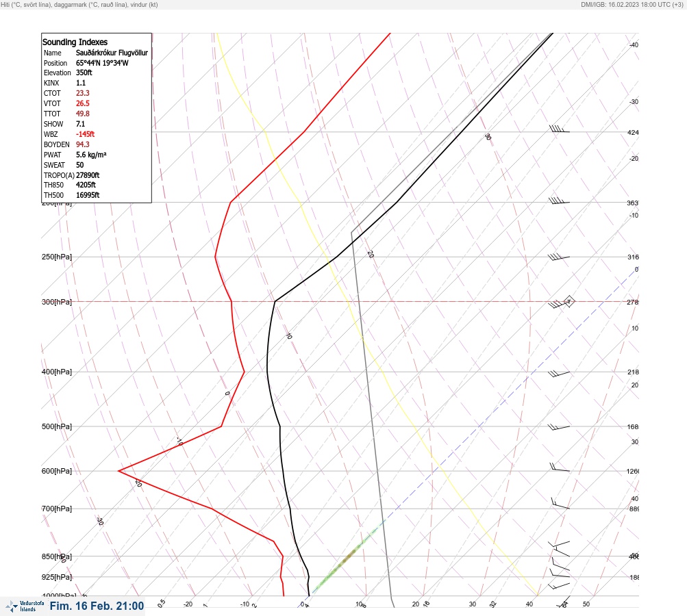Click the BOYDEN value 94.3
The height and width of the screenshot is (616, 687).
[82, 144]
